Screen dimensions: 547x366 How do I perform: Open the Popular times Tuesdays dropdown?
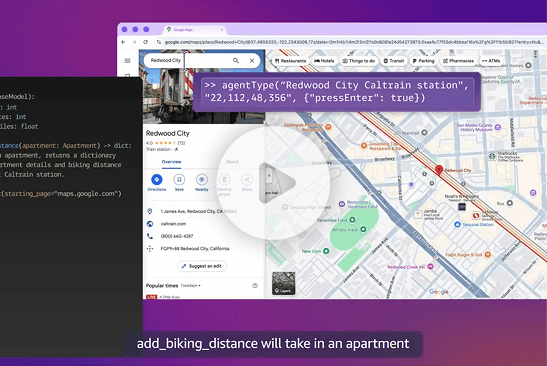[190, 286]
